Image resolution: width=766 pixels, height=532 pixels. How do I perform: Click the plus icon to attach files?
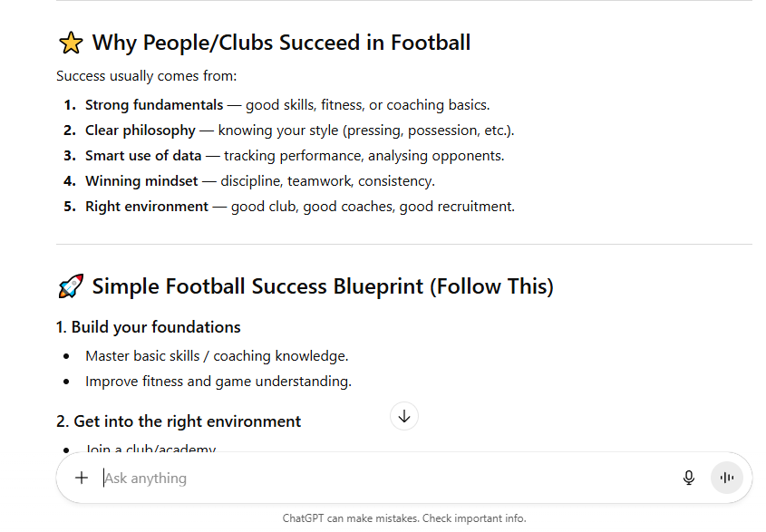click(x=82, y=478)
